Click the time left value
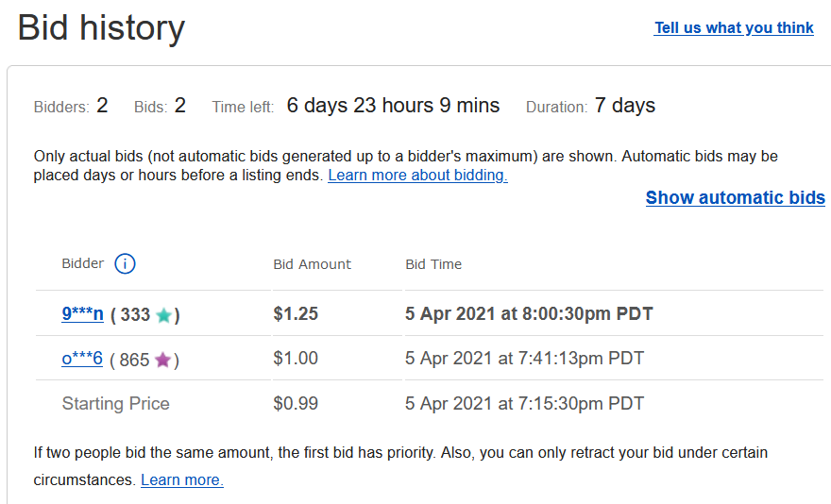Image resolution: width=831 pixels, height=504 pixels. point(393,106)
